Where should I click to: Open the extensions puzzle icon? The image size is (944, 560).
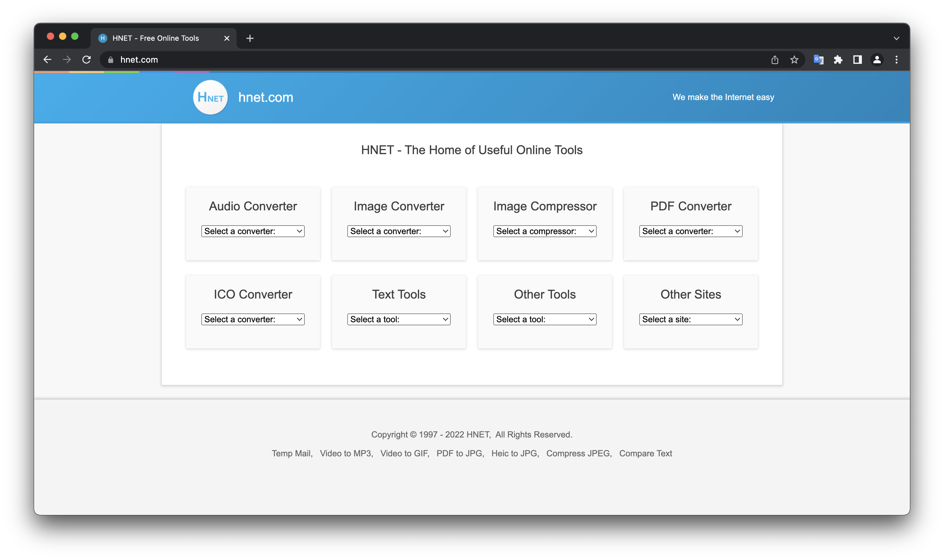(838, 60)
